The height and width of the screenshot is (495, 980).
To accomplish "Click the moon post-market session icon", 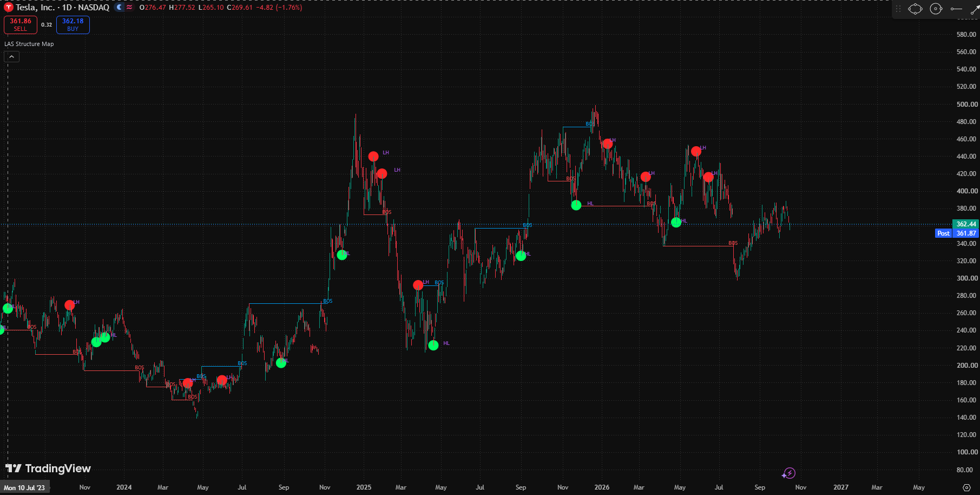I will pos(119,7).
